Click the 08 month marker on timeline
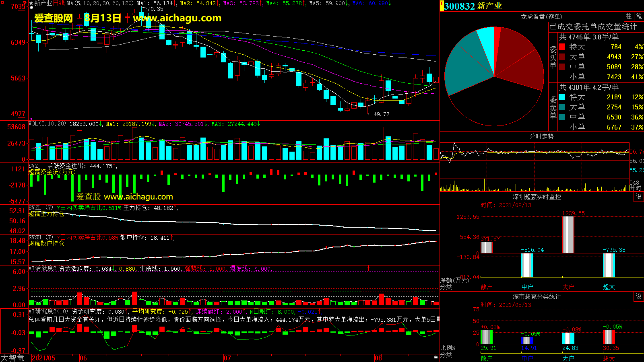Screen dimensions: 644x362 (378, 358)
